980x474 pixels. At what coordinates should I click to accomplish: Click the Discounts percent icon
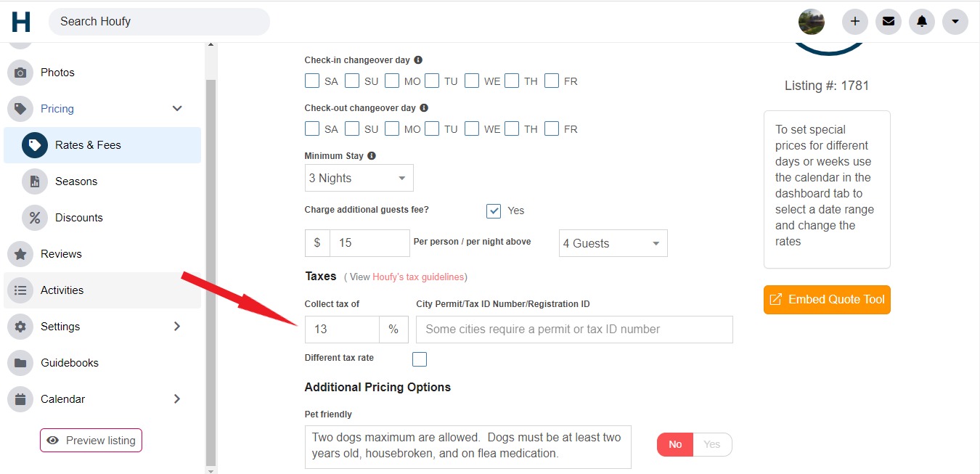(35, 217)
